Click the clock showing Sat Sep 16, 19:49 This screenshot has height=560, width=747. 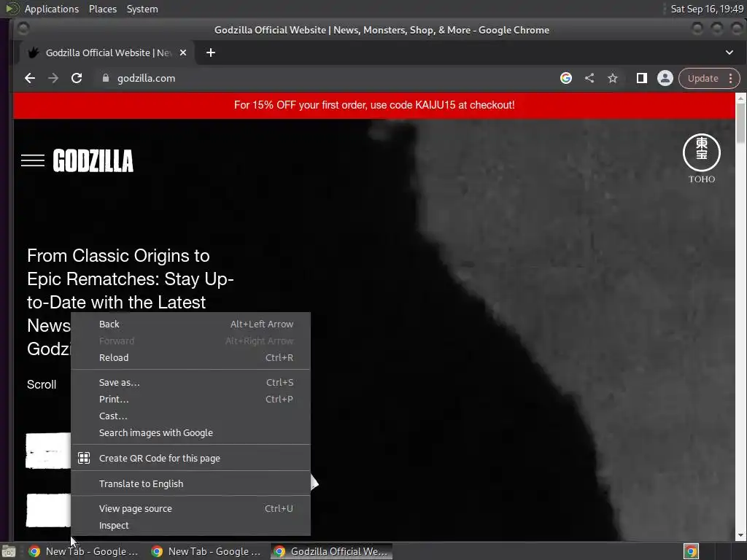[x=707, y=9]
